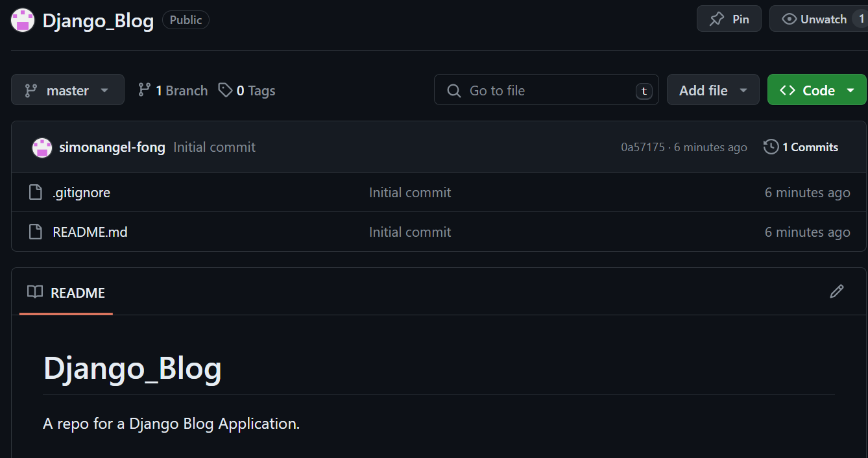Open Initial commit message in README.md row
Image resolution: width=868 pixels, height=458 pixels.
coord(410,232)
